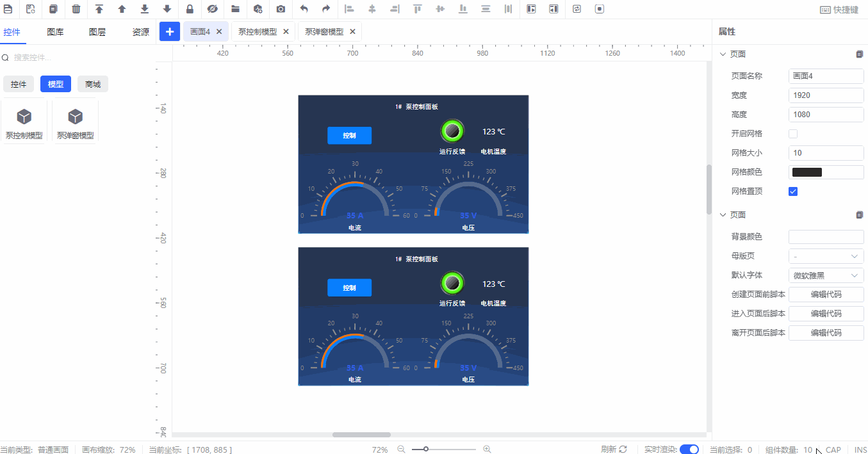
Task: Click the redo arrow icon
Action: (326, 10)
